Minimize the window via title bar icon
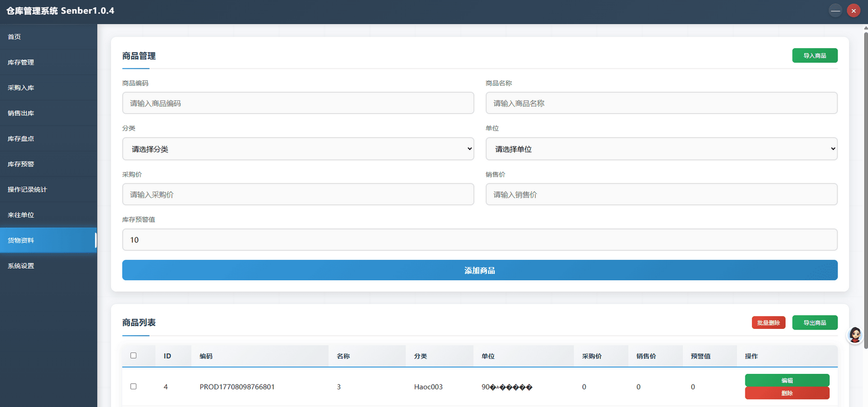The image size is (868, 407). coord(835,11)
